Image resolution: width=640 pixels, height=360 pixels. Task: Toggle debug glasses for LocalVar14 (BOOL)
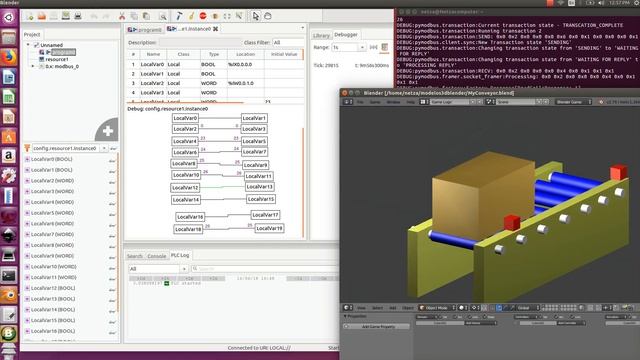point(112,310)
